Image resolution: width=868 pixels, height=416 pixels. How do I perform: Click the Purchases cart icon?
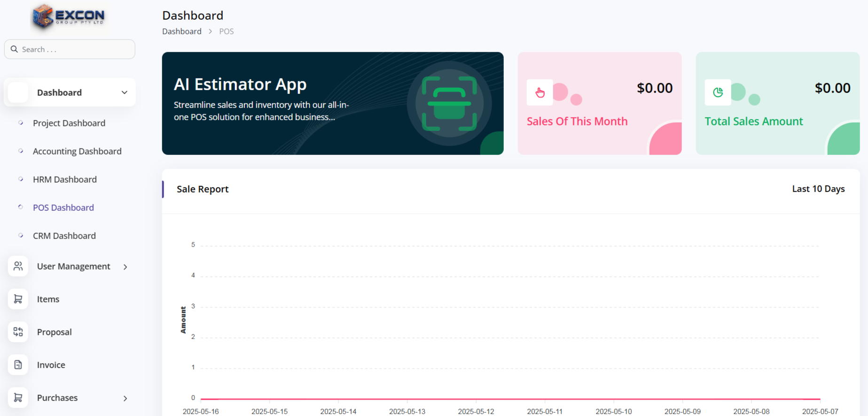[x=18, y=398]
